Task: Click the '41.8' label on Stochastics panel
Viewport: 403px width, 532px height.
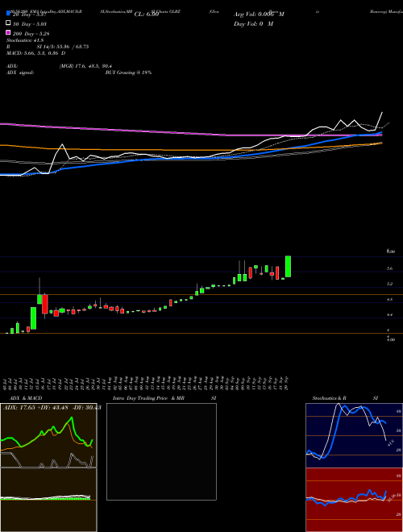Action: [x=390, y=443]
